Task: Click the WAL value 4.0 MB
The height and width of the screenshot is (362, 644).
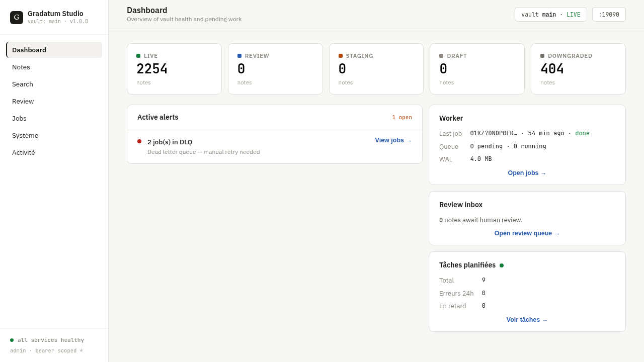Action: [x=481, y=159]
